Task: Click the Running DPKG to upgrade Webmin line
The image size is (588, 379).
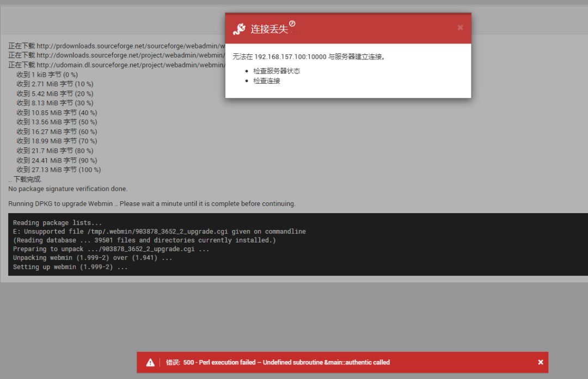Action: tap(152, 204)
